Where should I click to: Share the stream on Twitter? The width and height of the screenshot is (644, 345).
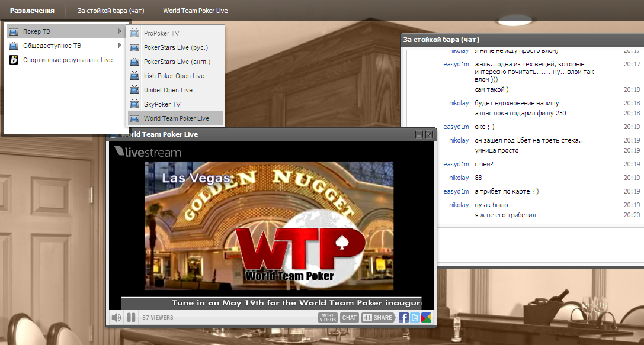click(415, 318)
